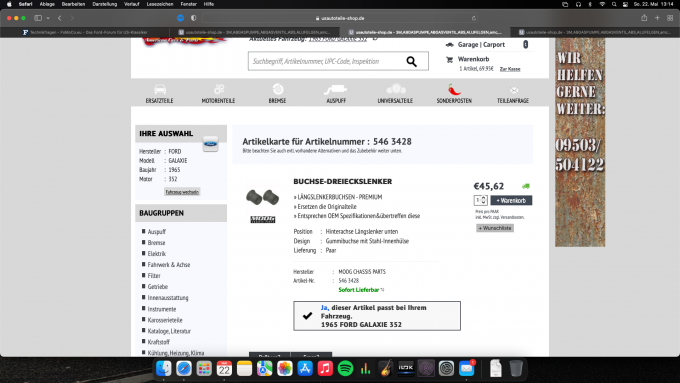The width and height of the screenshot is (680, 383).
Task: Switch to the Technikfragen FoMoCo tab
Action: 85,32
